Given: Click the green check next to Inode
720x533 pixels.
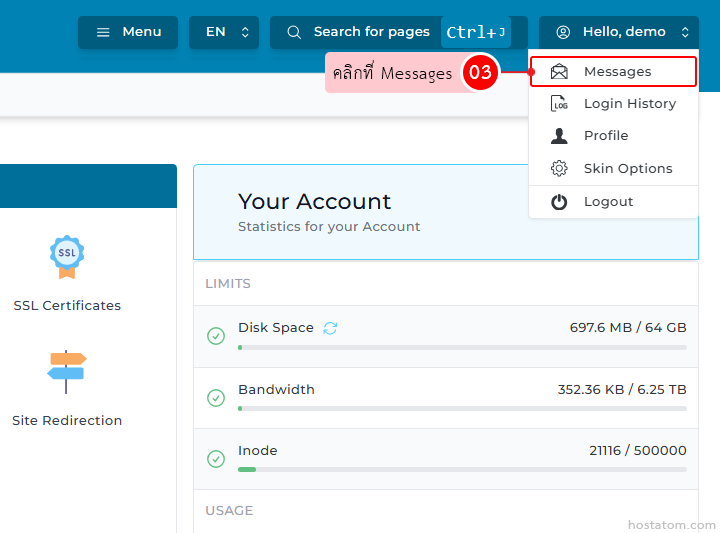Looking at the screenshot, I should (x=216, y=459).
